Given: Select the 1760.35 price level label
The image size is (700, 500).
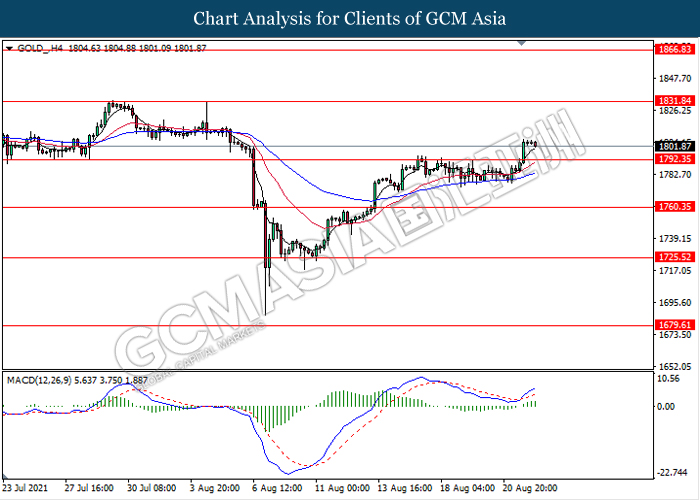Looking at the screenshot, I should point(675,207).
